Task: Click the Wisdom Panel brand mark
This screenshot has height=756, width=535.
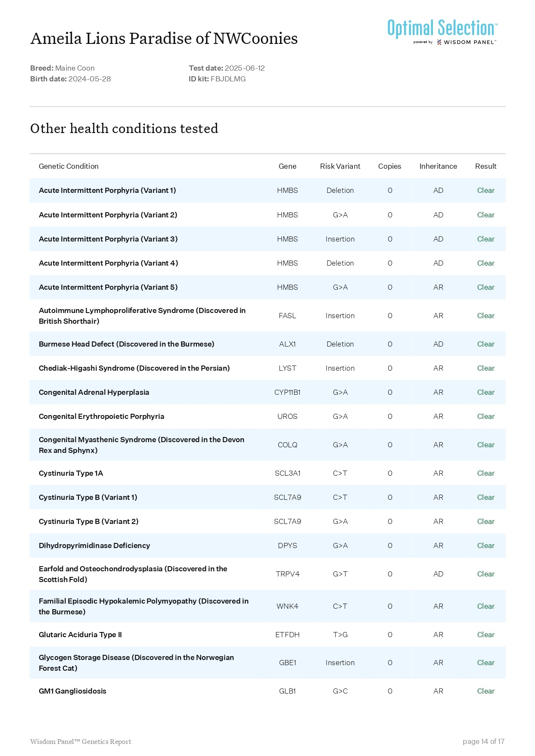Action: click(466, 42)
